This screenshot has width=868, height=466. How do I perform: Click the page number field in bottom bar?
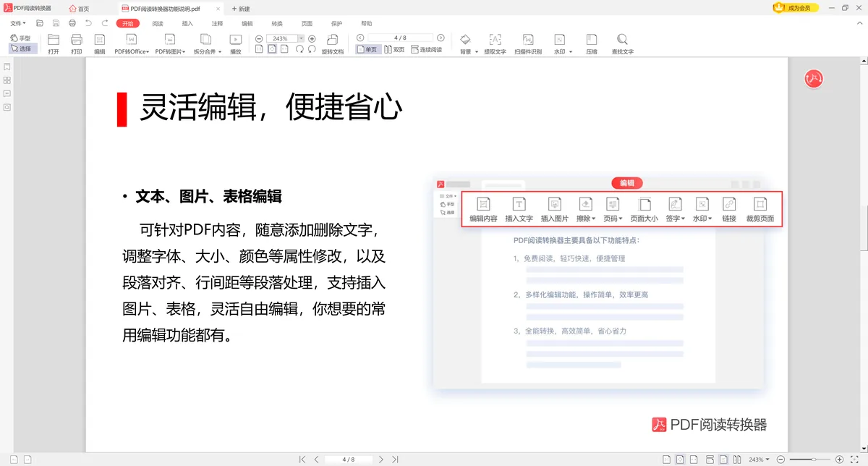[348, 459]
